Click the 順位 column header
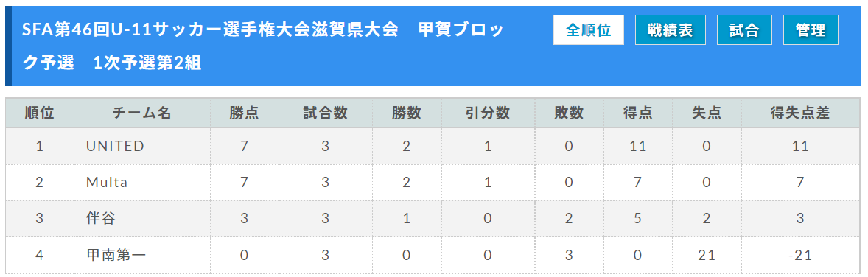 tap(40, 113)
